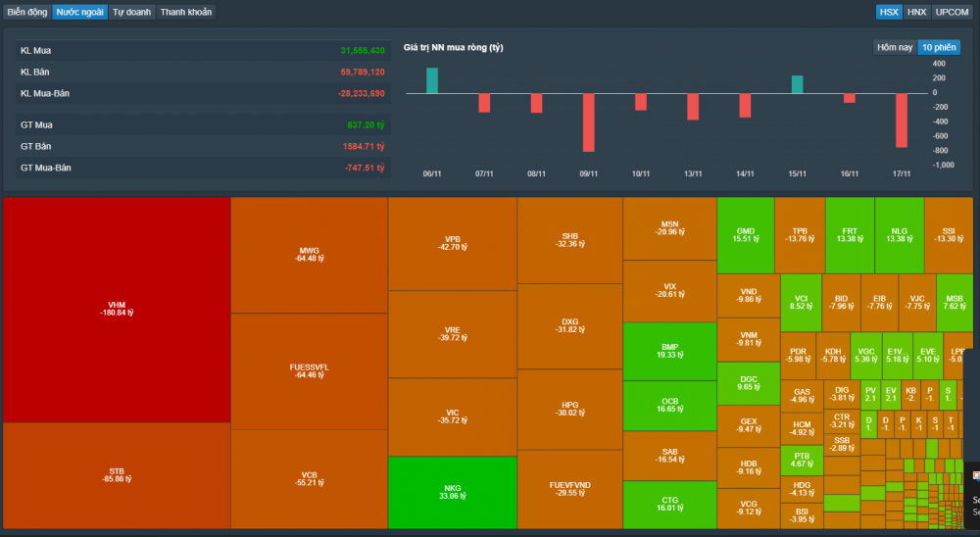Click the CTR -3.21 tỷ tile
This screenshot has width=980, height=537.
pyautogui.click(x=842, y=421)
